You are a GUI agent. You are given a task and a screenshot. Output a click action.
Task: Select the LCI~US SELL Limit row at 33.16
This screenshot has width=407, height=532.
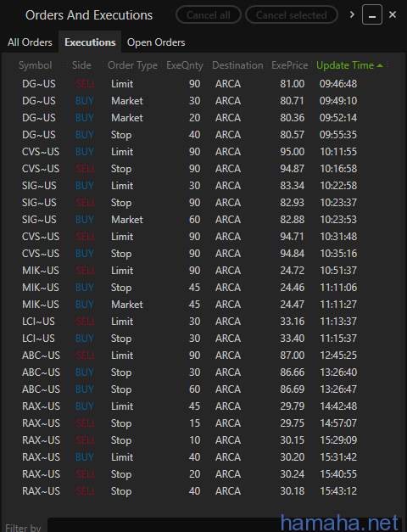[x=203, y=322]
